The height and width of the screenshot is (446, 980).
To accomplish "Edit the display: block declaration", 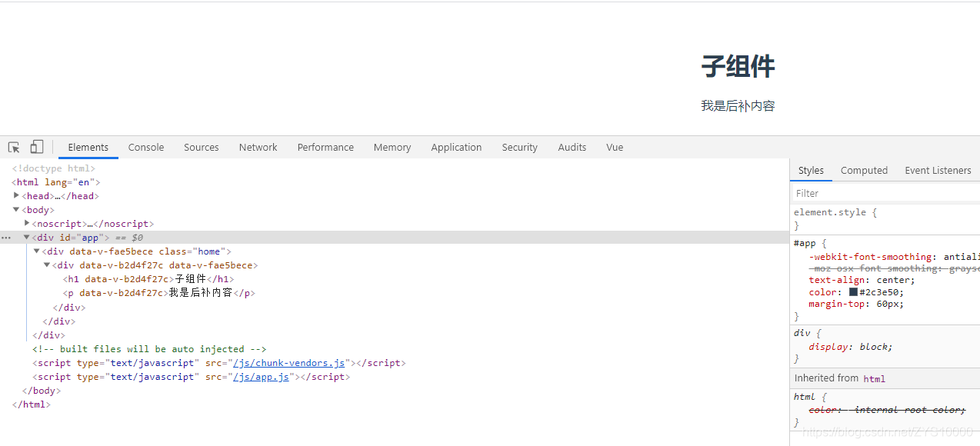I will (851, 347).
